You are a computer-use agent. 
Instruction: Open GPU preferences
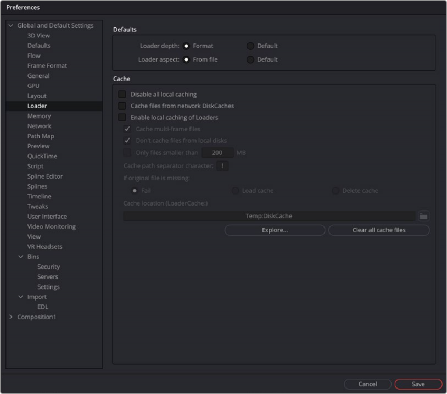[x=33, y=86]
